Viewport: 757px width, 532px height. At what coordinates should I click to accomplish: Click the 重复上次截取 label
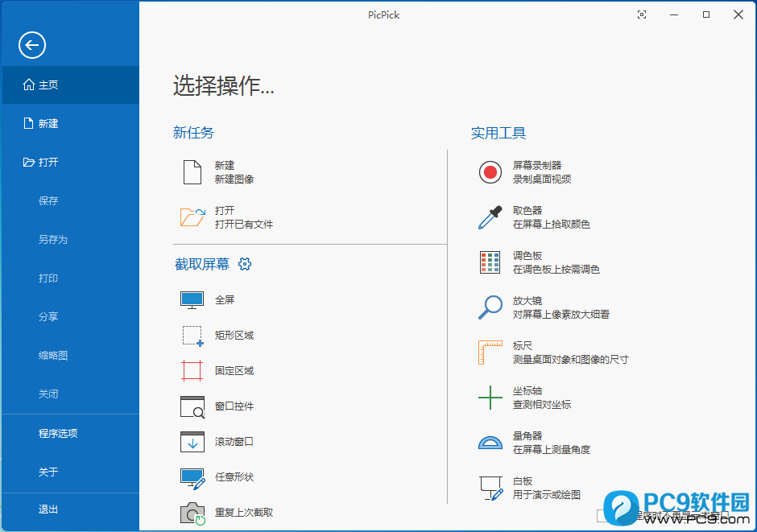tap(244, 512)
